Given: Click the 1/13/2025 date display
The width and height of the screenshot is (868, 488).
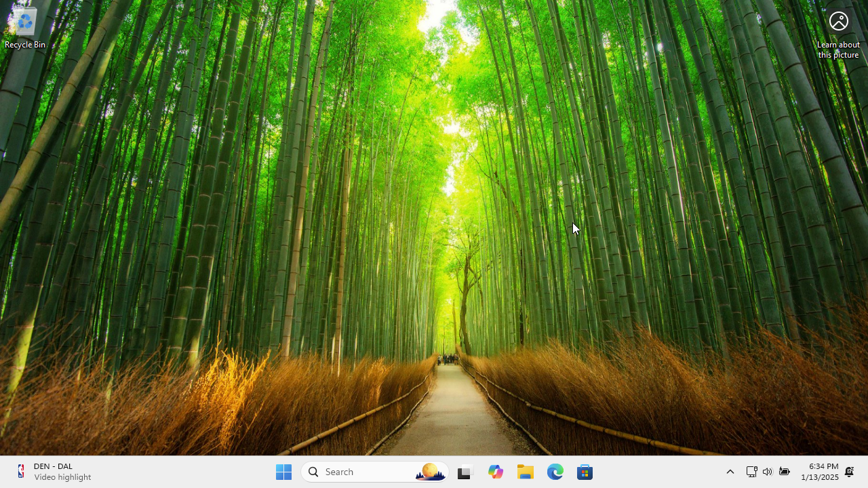Looking at the screenshot, I should (x=820, y=477).
